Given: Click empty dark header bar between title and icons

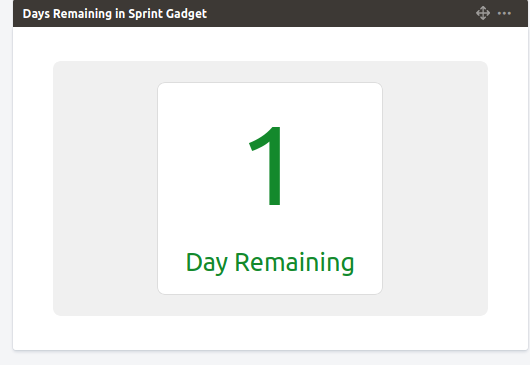Looking at the screenshot, I should 338,14.
